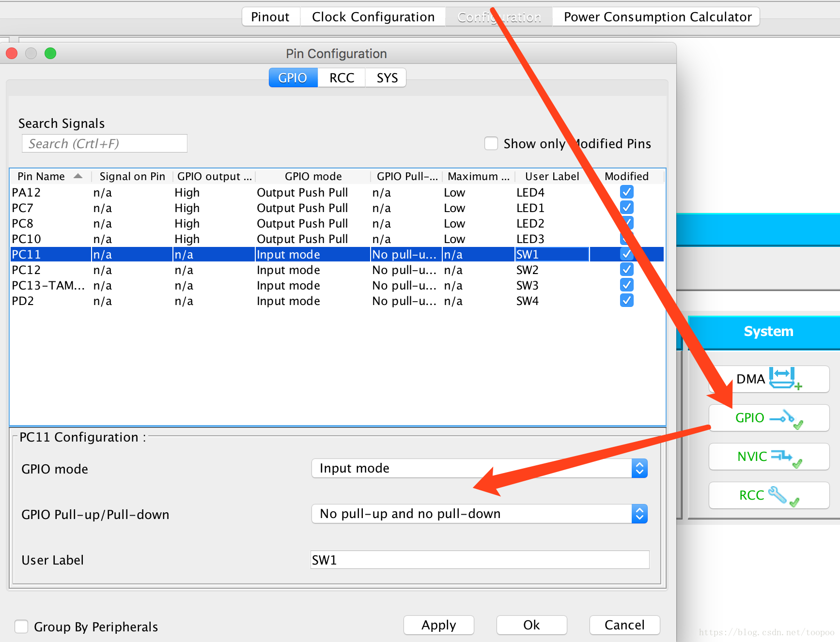Switch to the RCC tab

point(342,78)
